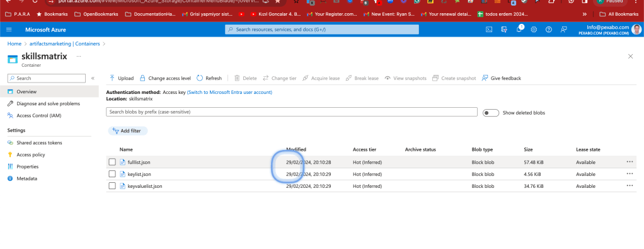The image size is (644, 249).
Task: Open the notifications bell icon
Action: pyautogui.click(x=519, y=29)
